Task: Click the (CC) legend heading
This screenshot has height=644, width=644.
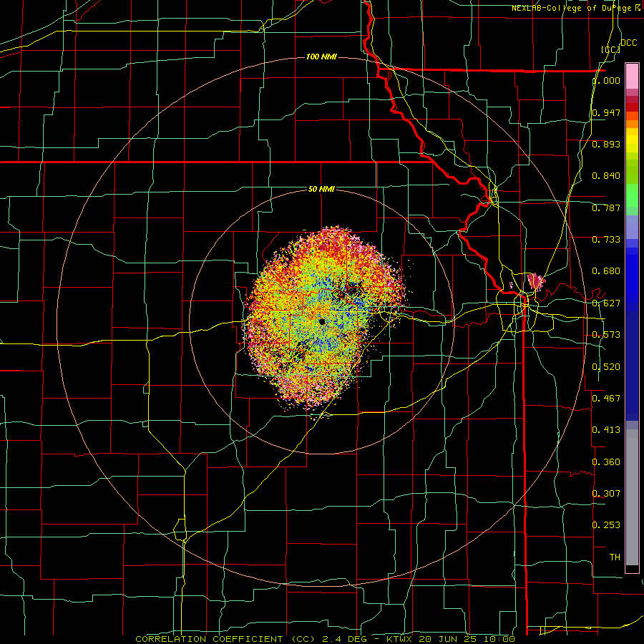Action: pos(611,49)
